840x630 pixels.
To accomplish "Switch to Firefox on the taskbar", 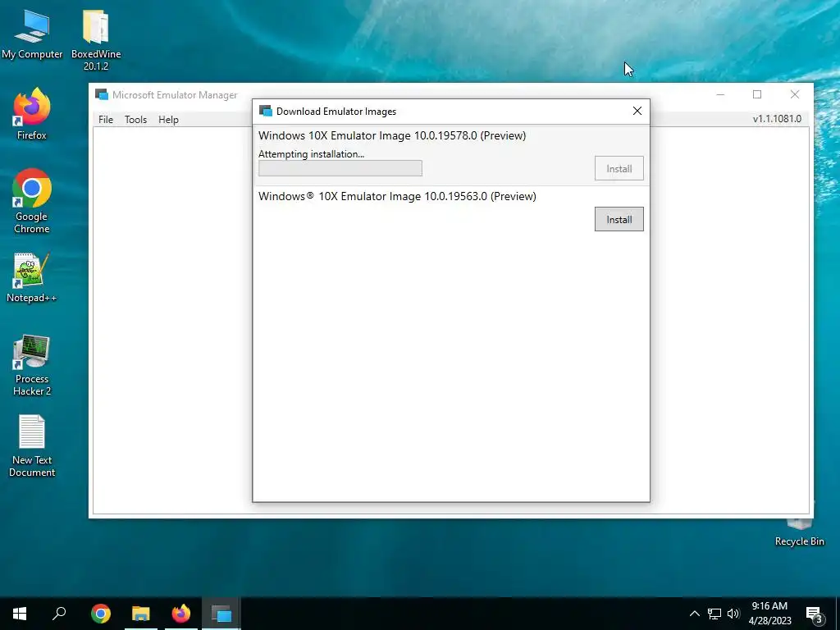I will [x=181, y=614].
